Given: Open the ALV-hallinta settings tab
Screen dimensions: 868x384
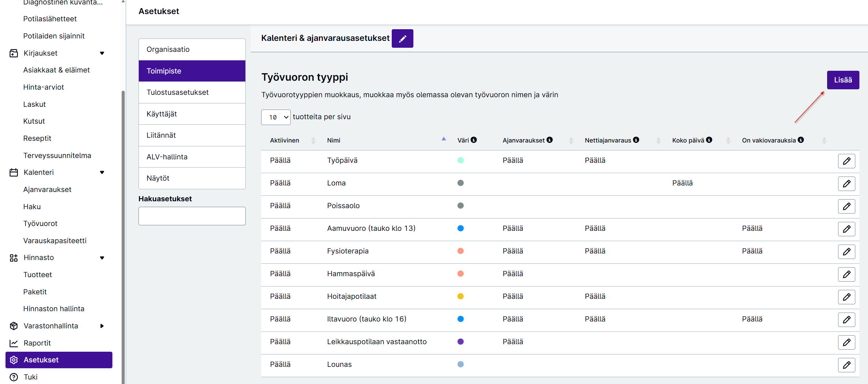Looking at the screenshot, I should coord(192,157).
